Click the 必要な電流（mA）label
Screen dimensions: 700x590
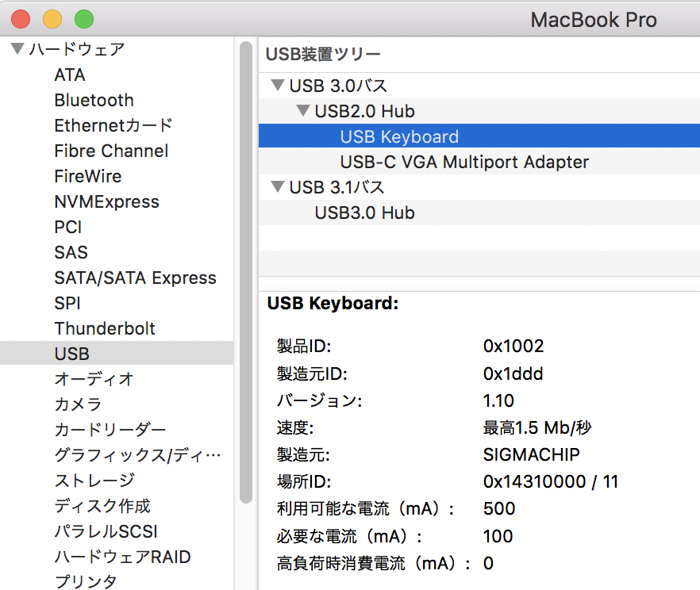click(x=349, y=537)
